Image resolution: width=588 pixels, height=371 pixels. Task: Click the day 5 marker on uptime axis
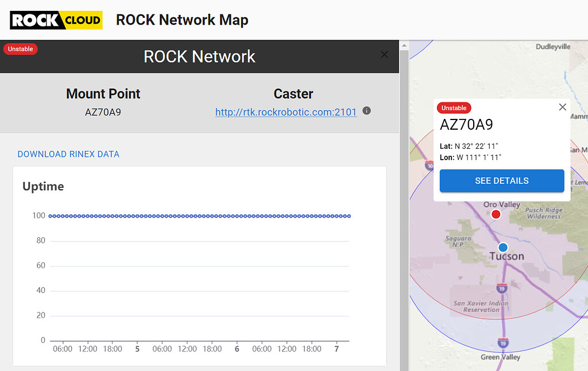(137, 349)
